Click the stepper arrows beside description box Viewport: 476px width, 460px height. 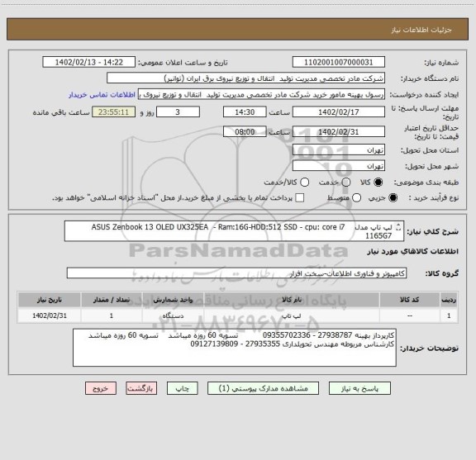pos(398,227)
